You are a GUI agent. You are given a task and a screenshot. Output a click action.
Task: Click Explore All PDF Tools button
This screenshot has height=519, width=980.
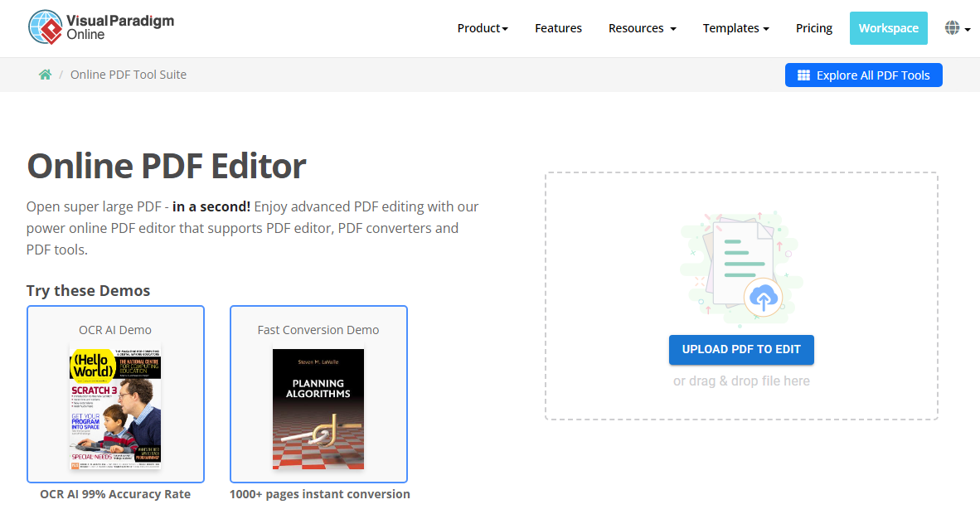tap(863, 75)
